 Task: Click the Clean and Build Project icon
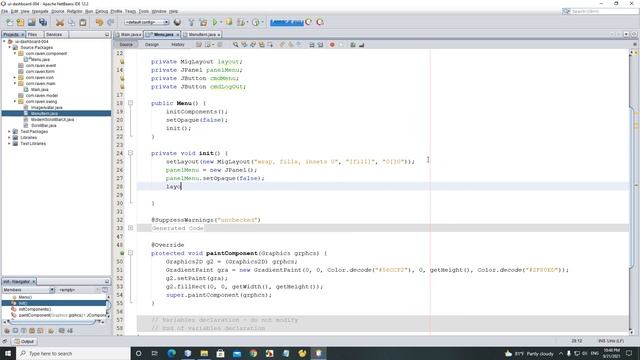pos(203,22)
